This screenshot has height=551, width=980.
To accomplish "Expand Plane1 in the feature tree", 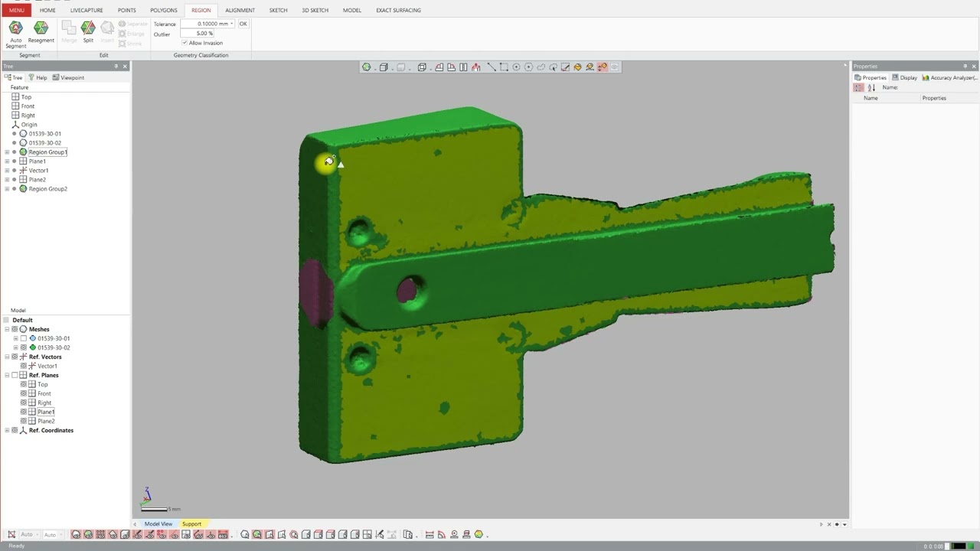I will (x=7, y=161).
